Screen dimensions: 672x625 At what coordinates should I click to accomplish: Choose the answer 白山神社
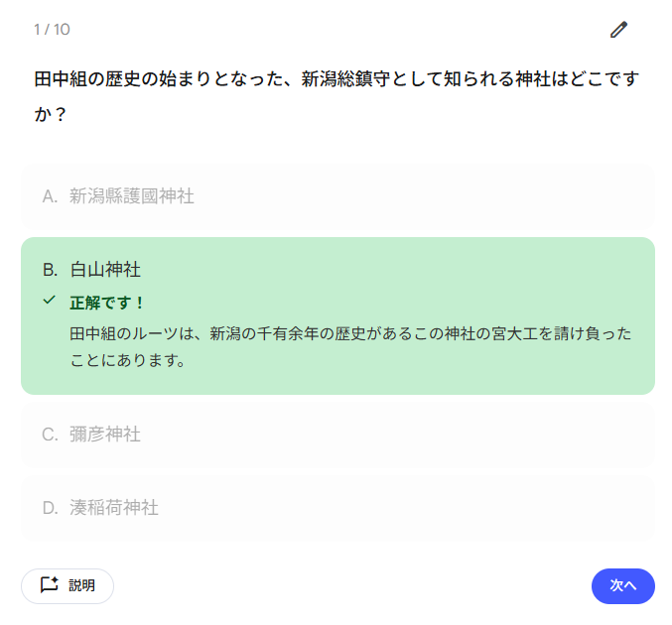105,269
